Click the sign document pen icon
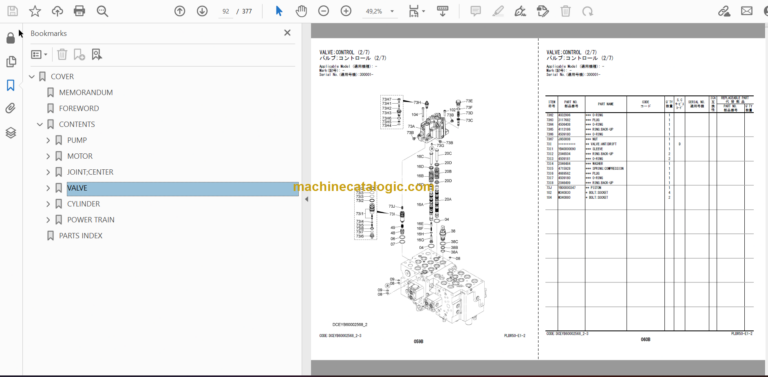 click(x=520, y=11)
